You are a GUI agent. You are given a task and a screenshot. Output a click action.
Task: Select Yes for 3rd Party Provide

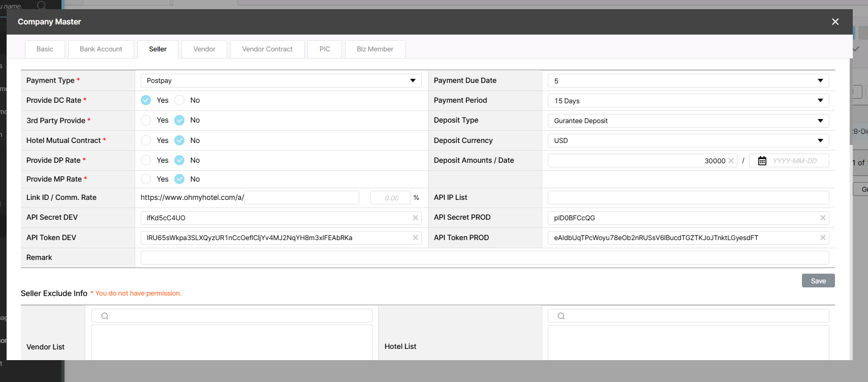[x=146, y=120]
